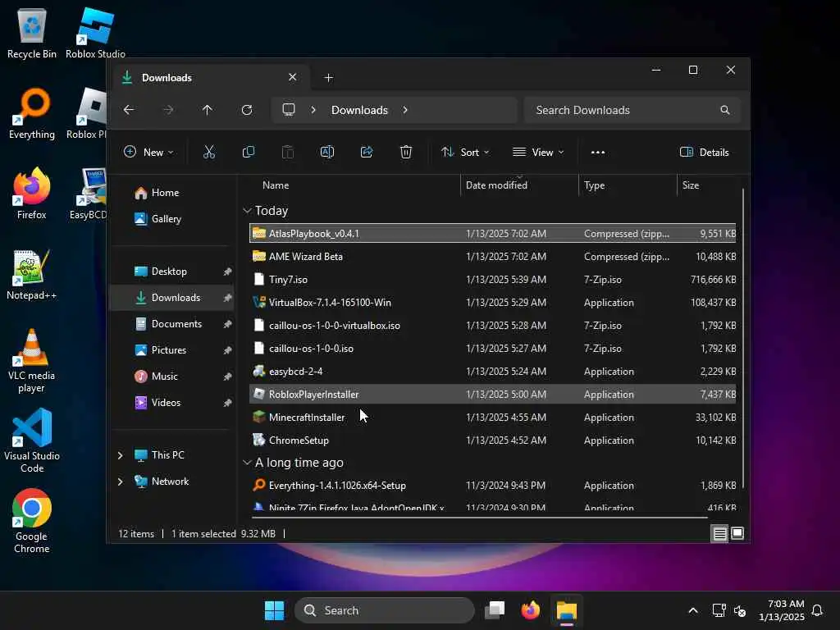Open Roblox Studio desktop shortcut
Image resolution: width=840 pixels, height=630 pixels.
(95, 33)
